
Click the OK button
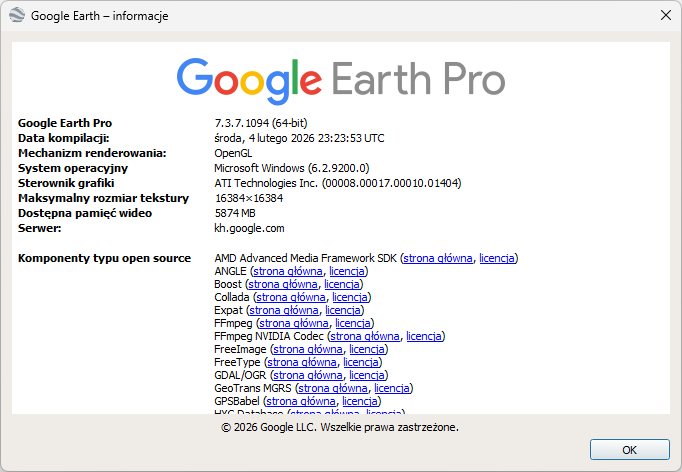click(x=629, y=449)
